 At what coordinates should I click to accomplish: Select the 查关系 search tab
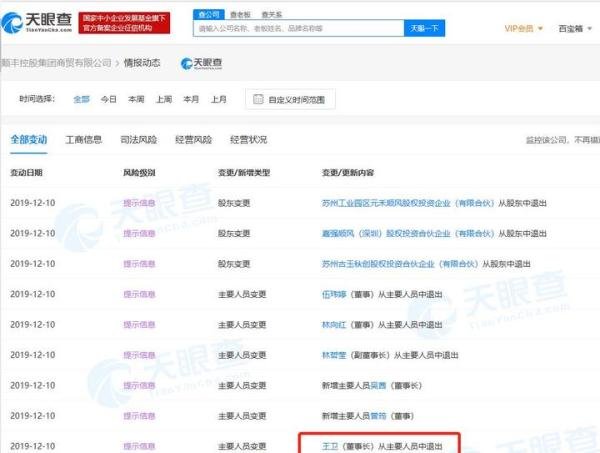(x=271, y=15)
